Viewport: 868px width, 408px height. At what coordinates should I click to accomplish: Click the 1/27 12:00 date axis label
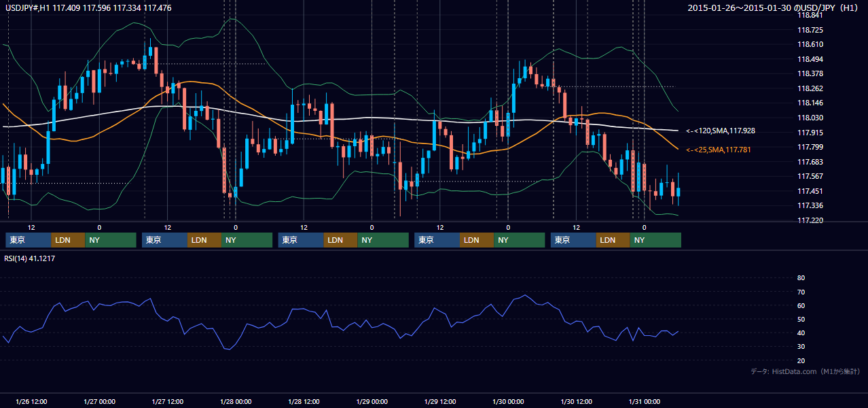click(167, 401)
